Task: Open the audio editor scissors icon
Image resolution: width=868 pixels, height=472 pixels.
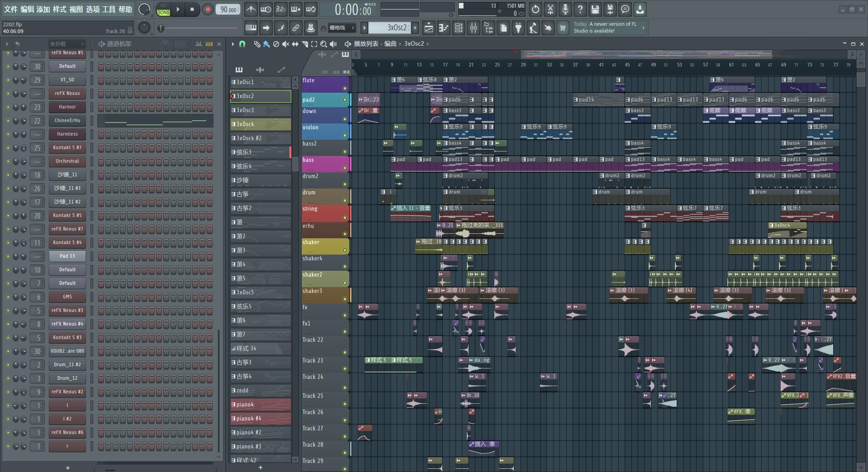Action: click(550, 9)
